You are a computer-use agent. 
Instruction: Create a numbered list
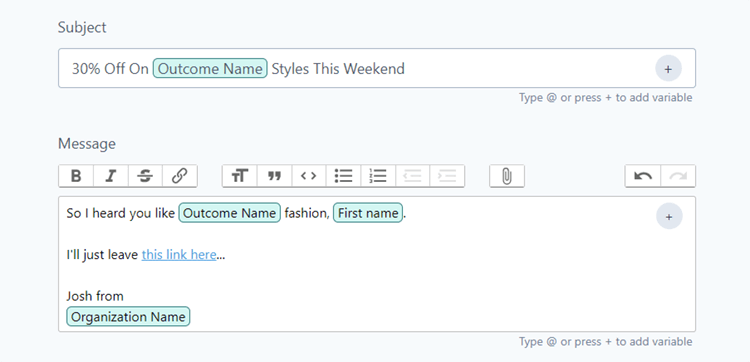378,176
